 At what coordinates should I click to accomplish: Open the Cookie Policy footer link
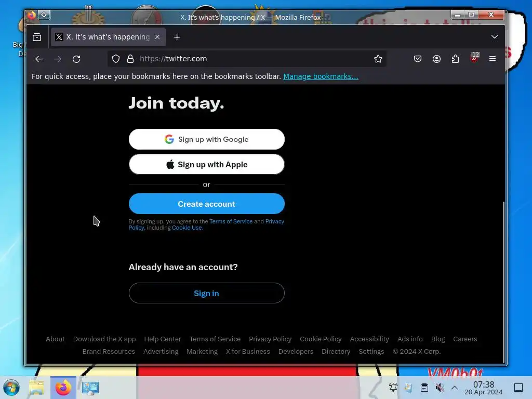pyautogui.click(x=321, y=339)
